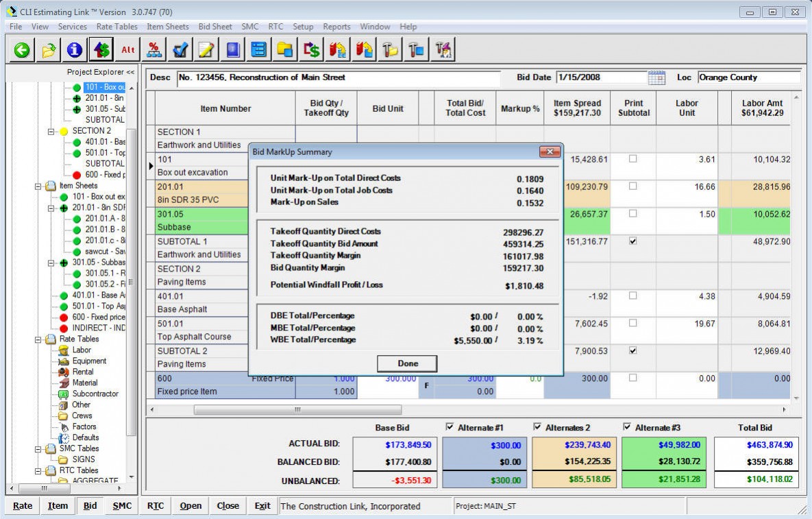Click the Project Explorer horizontal scrollbar thumb
The height and width of the screenshot is (519, 812).
pos(45,488)
